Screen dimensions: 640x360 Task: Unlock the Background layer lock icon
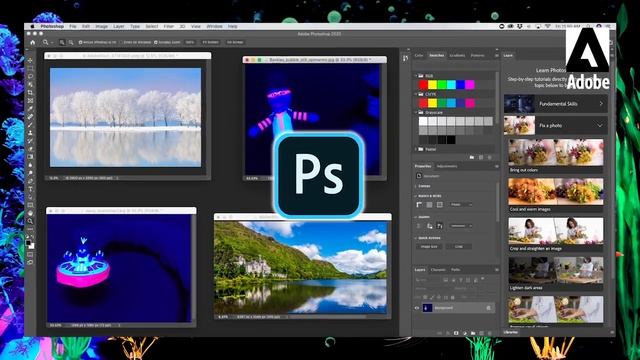coord(489,308)
